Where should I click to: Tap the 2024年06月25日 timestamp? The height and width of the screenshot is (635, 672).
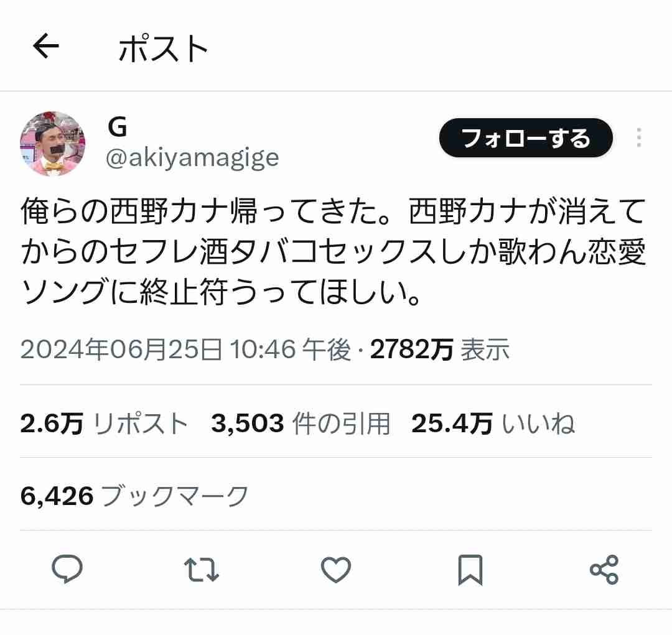pyautogui.click(x=121, y=349)
